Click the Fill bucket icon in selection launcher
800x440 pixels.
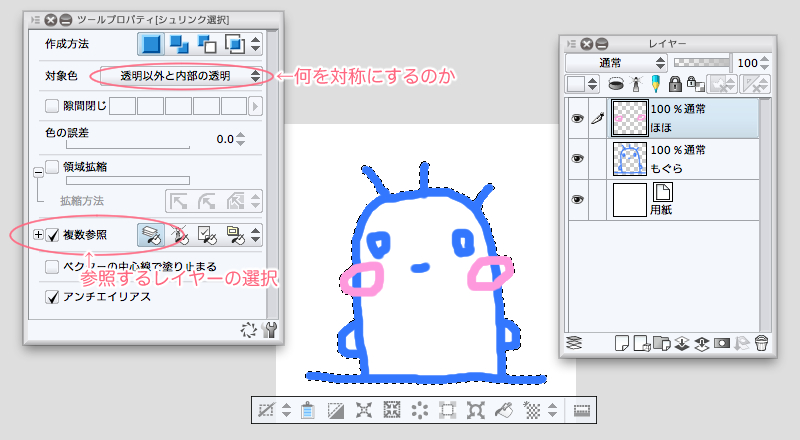click(x=505, y=410)
